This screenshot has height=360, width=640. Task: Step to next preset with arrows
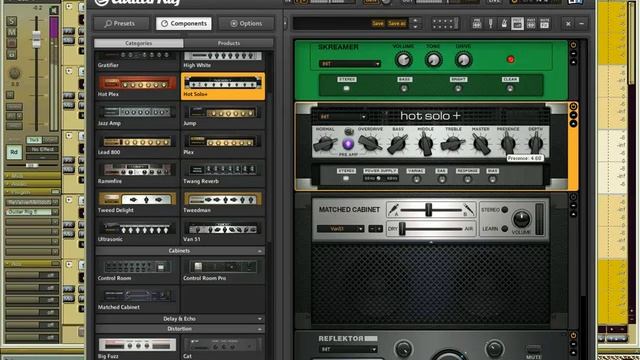[416, 27]
